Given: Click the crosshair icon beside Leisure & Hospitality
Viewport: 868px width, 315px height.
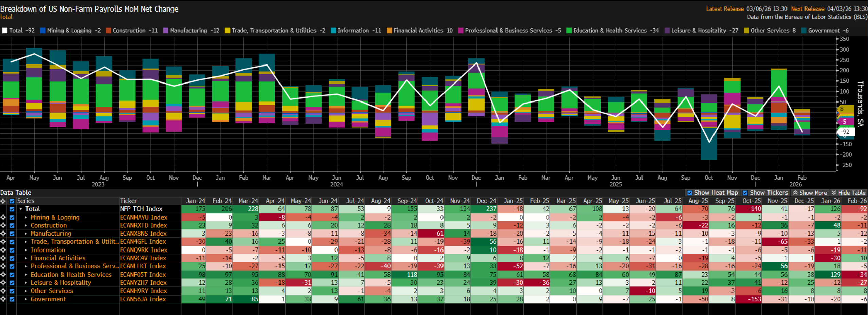Looking at the screenshot, I should [3, 283].
